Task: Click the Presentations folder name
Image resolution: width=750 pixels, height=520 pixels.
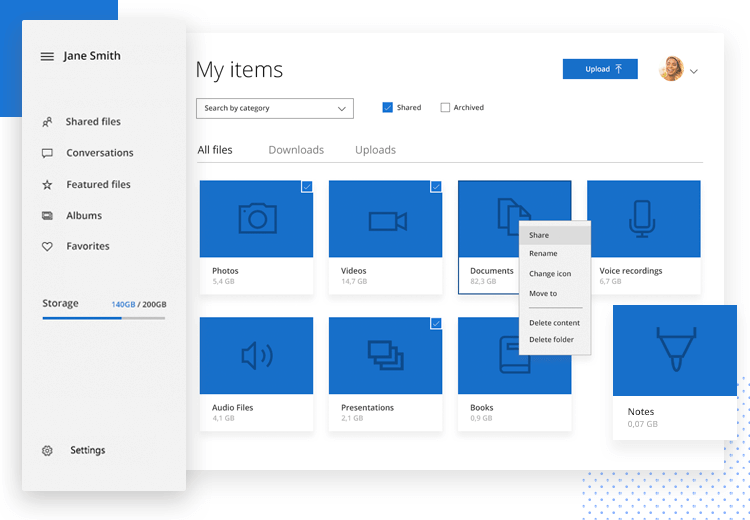Action: (367, 408)
